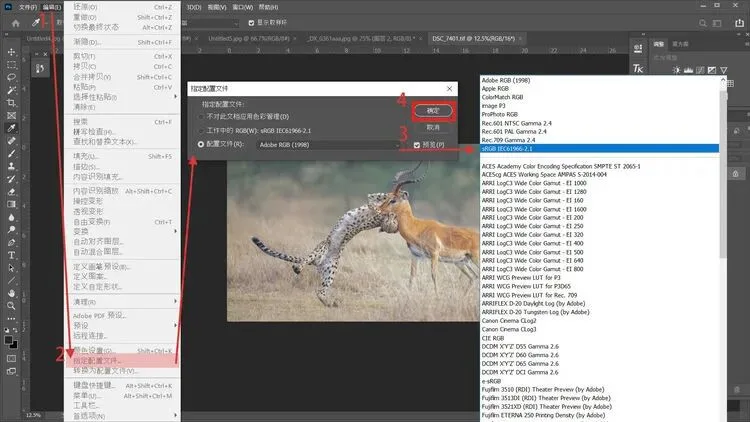Screen dimensions: 750x422
Task: Select the Eyedropper tool in toolbar
Action: pos(11,128)
